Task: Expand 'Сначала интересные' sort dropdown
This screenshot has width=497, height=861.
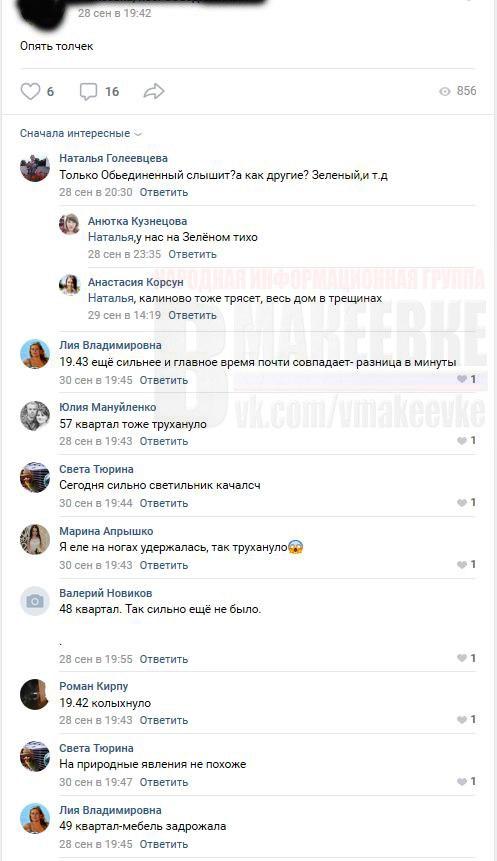Action: [x=81, y=133]
